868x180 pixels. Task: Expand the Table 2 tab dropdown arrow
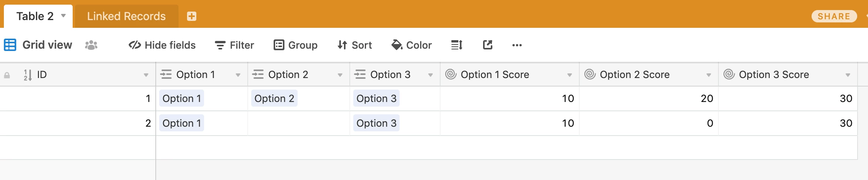click(x=63, y=16)
